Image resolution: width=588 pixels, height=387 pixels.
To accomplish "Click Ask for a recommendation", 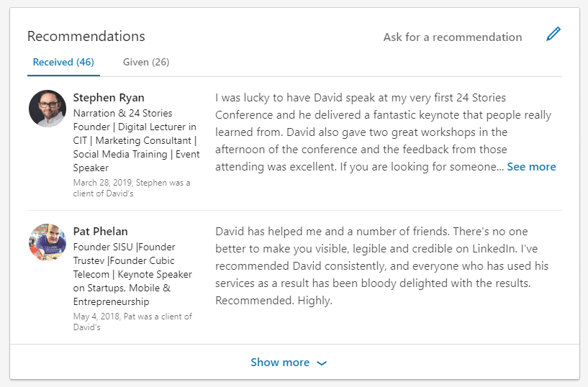I will [x=453, y=37].
